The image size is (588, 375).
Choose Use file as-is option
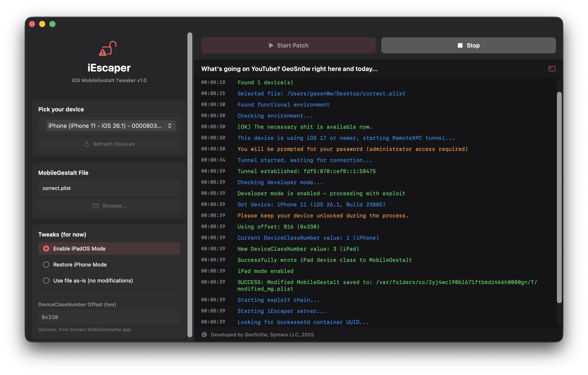click(x=46, y=280)
